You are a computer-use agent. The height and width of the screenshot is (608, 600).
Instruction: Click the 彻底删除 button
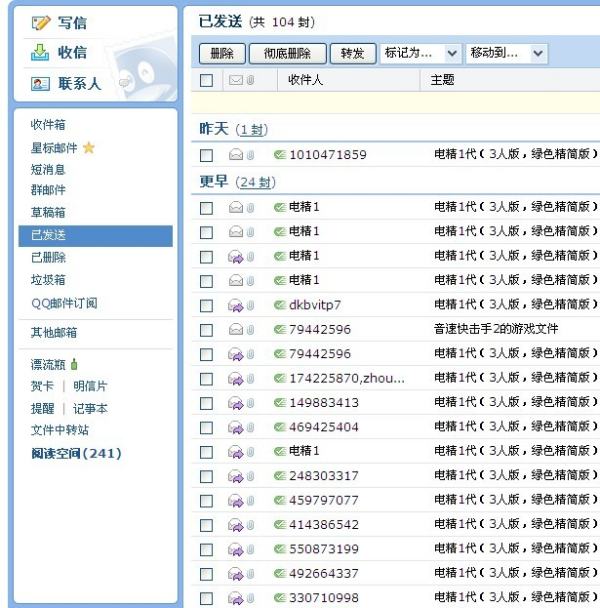tap(287, 53)
